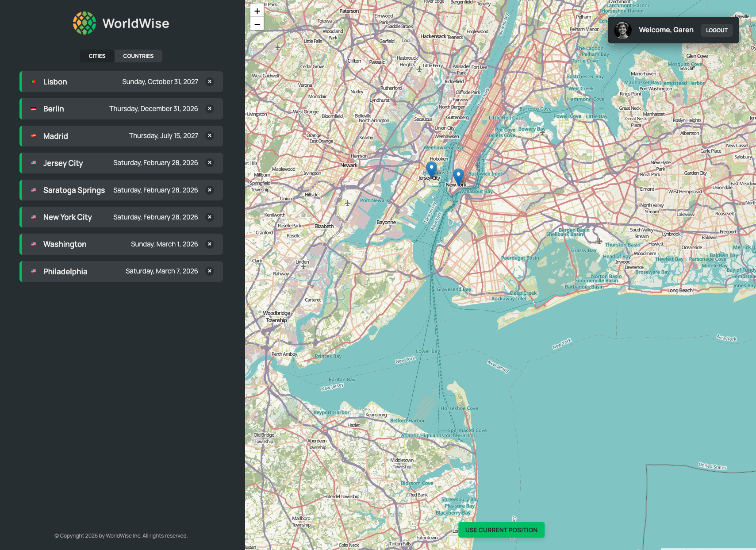Viewport: 756px width, 550px height.
Task: Click Garen's profile avatar
Action: click(622, 30)
